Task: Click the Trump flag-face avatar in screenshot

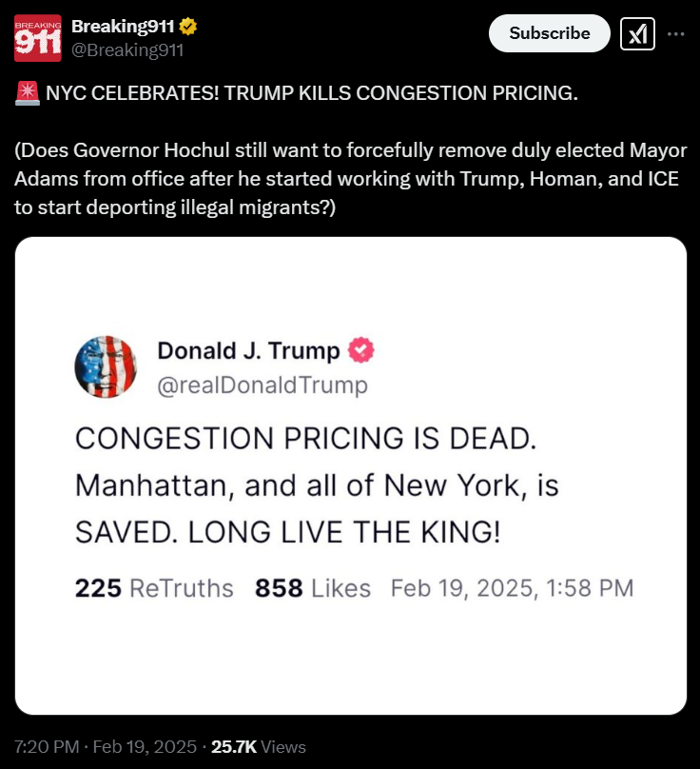Action: [x=106, y=366]
